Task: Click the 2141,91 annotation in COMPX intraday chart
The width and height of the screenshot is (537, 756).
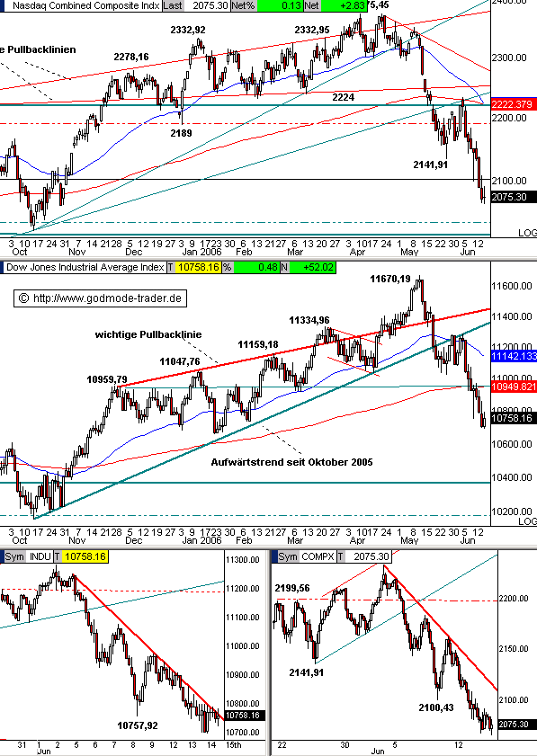Action: coord(307,672)
